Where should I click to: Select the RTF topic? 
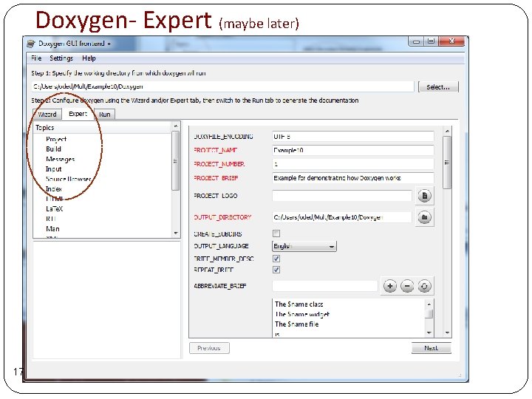(x=50, y=219)
